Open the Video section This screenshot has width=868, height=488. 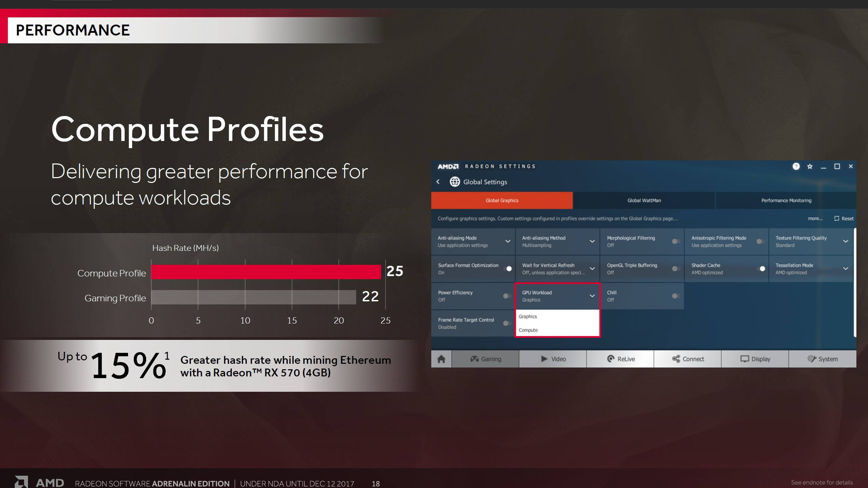[553, 359]
